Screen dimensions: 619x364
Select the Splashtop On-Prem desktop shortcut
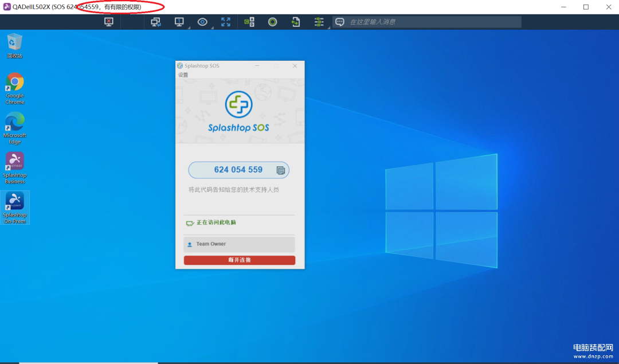click(x=14, y=208)
